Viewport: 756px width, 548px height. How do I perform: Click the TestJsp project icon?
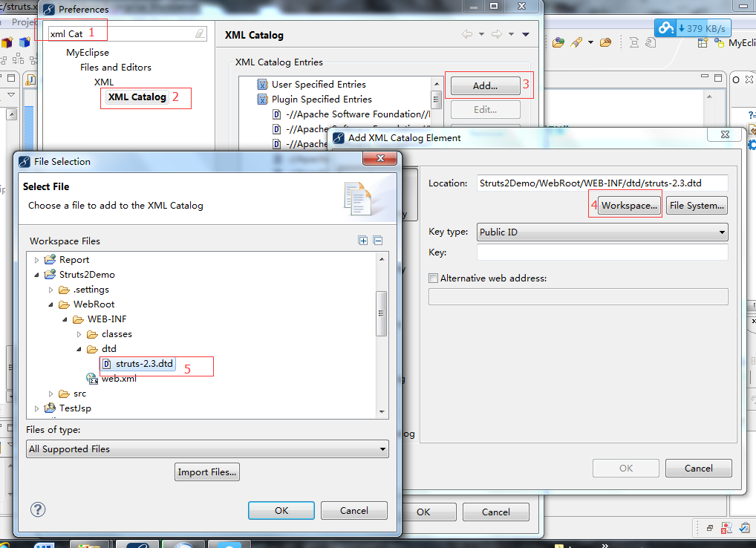click(50, 408)
